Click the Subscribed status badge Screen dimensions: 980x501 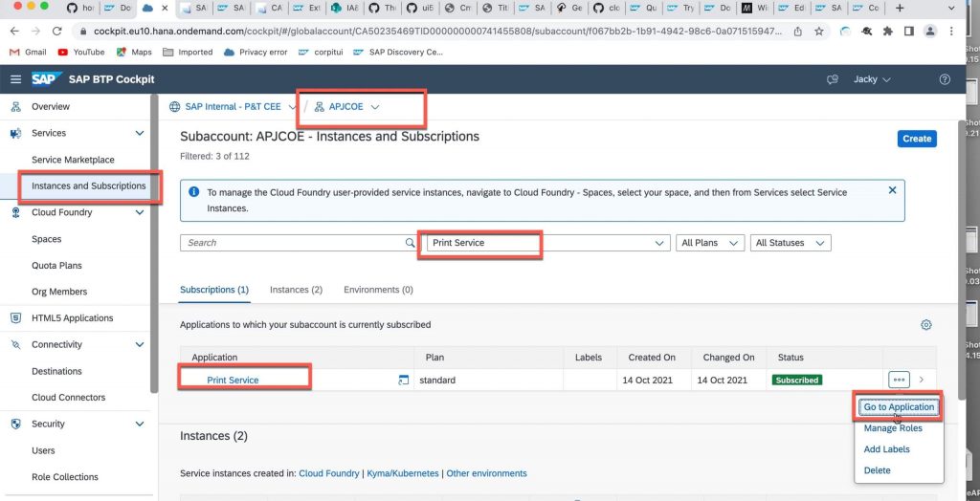796,380
